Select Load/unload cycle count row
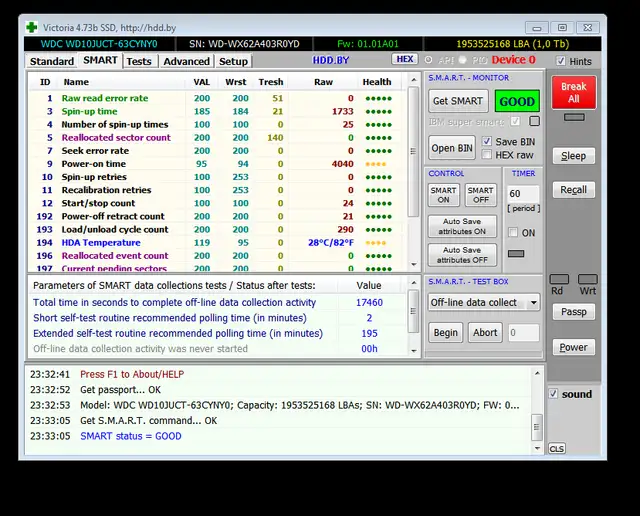The height and width of the screenshot is (516, 640). (x=217, y=229)
